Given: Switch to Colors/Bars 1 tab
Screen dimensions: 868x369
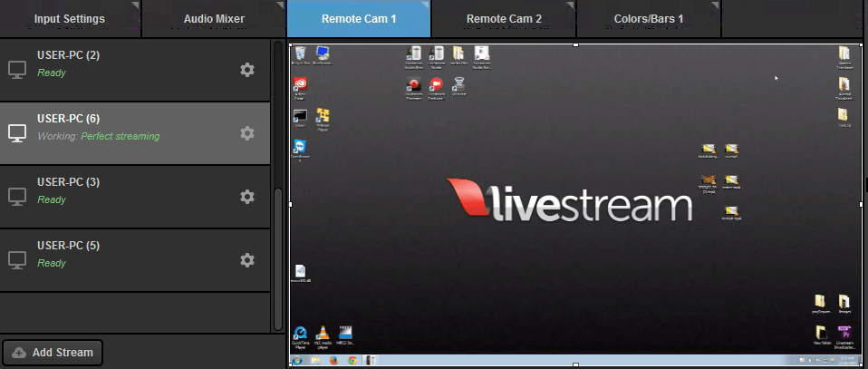Looking at the screenshot, I should pos(648,18).
